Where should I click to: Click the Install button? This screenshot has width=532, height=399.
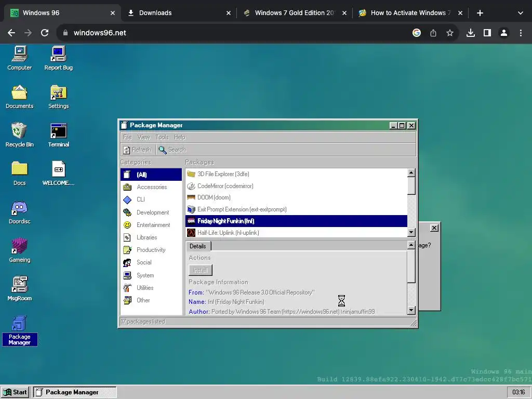click(x=201, y=270)
